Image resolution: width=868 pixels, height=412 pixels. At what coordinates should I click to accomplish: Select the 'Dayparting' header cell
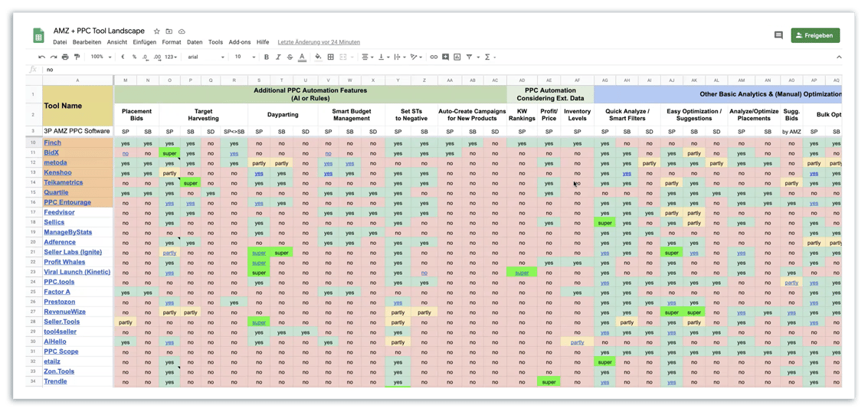[283, 115]
